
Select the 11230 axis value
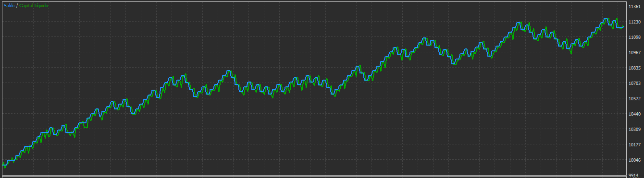pos(635,22)
